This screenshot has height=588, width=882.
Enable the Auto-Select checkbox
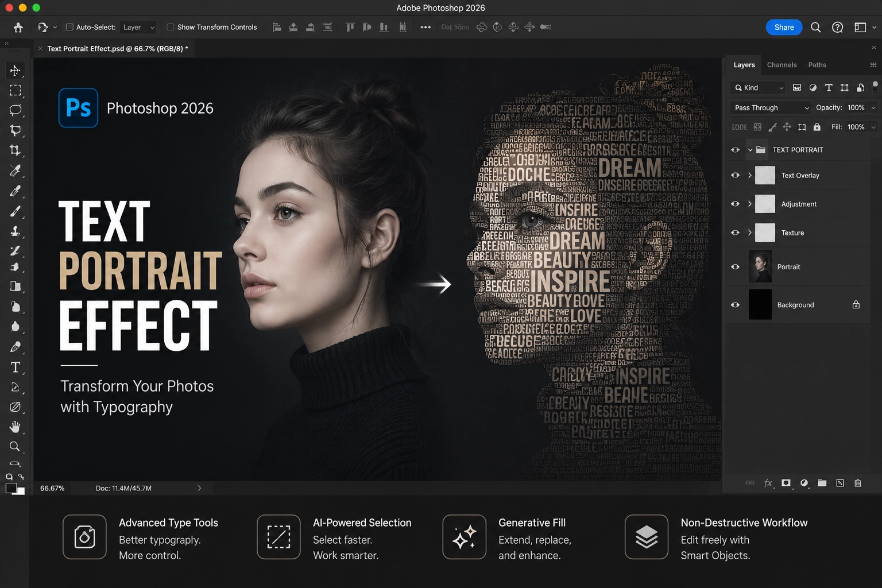point(69,27)
